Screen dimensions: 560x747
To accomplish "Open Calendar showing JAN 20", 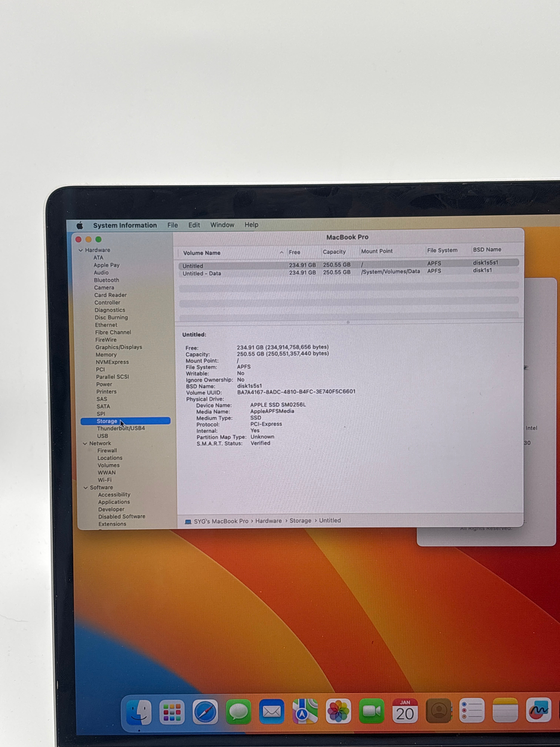I will [405, 711].
